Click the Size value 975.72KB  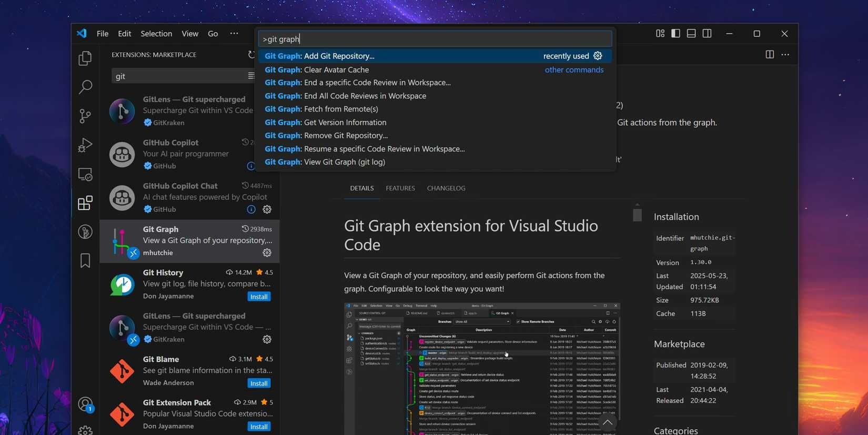pos(704,300)
